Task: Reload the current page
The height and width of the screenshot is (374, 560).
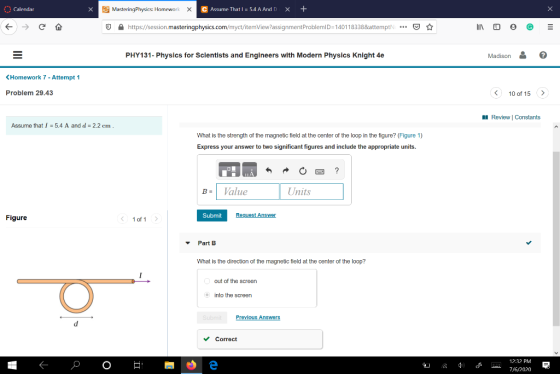Action: [42, 27]
